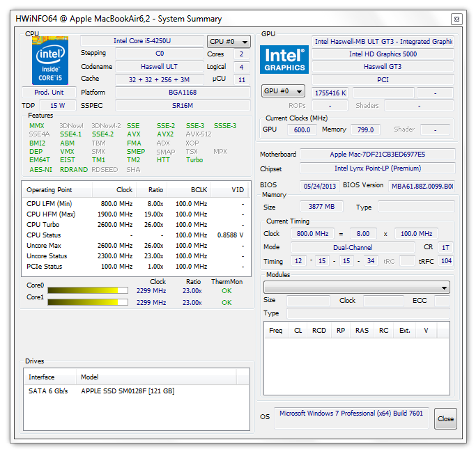
Task: Click the Turbo feature label
Action: pos(194,160)
